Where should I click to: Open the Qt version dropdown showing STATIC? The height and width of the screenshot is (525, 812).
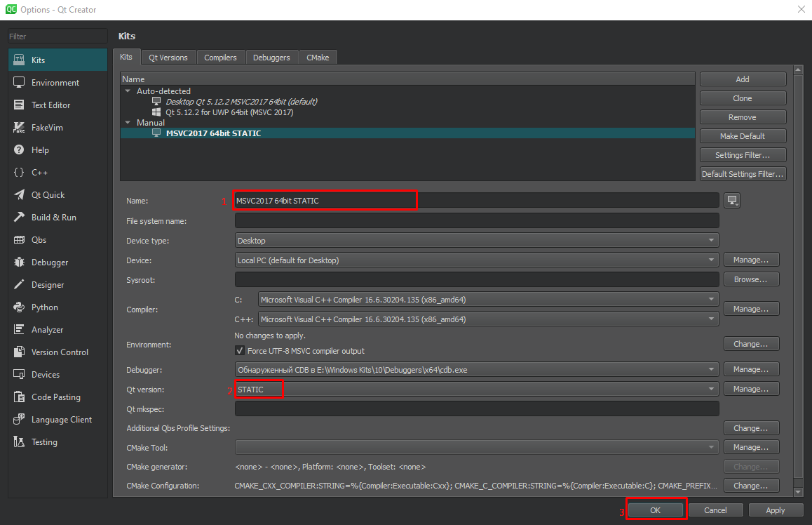[476, 390]
